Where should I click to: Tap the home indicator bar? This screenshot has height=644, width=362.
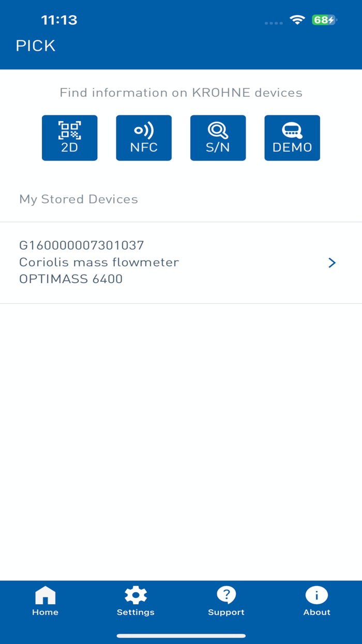(181, 635)
